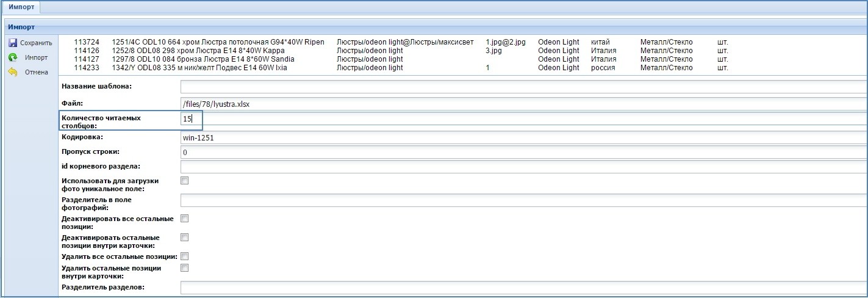Click the Пропуск строки input field

[523, 152]
